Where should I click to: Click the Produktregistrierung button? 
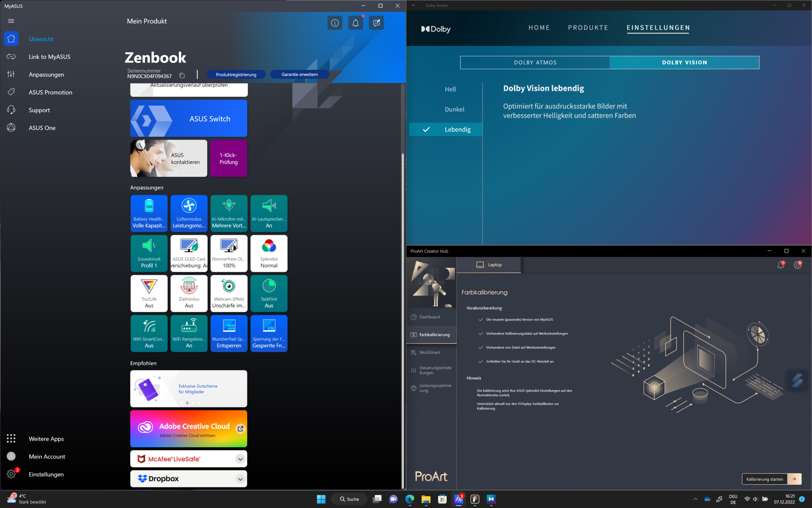coord(236,75)
